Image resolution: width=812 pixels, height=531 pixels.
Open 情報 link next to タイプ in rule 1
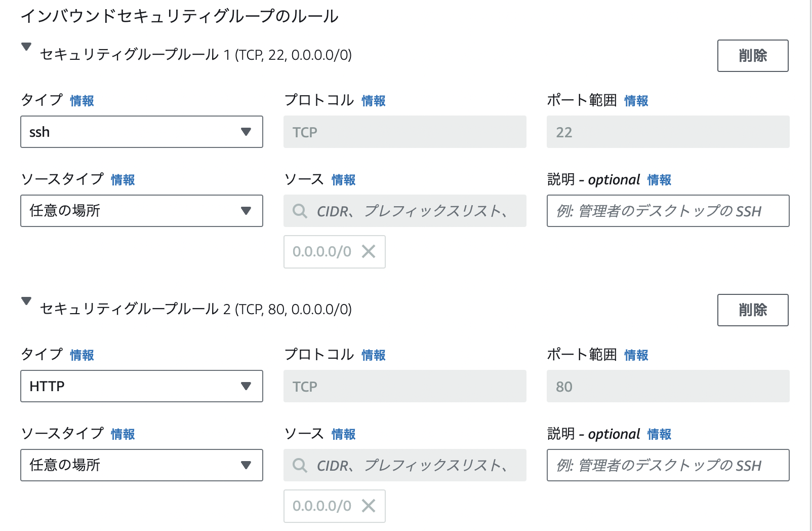(x=81, y=101)
